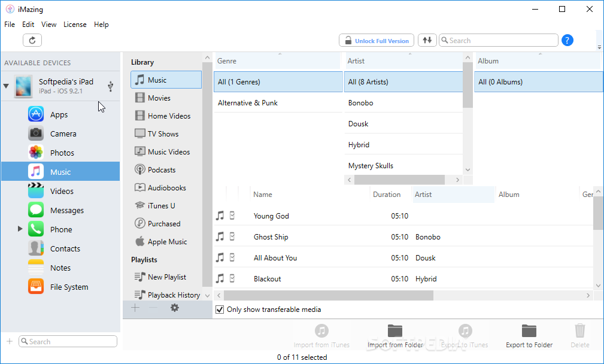Select Audiobooks in Library list
Viewport: 604px width, 364px height.
166,187
